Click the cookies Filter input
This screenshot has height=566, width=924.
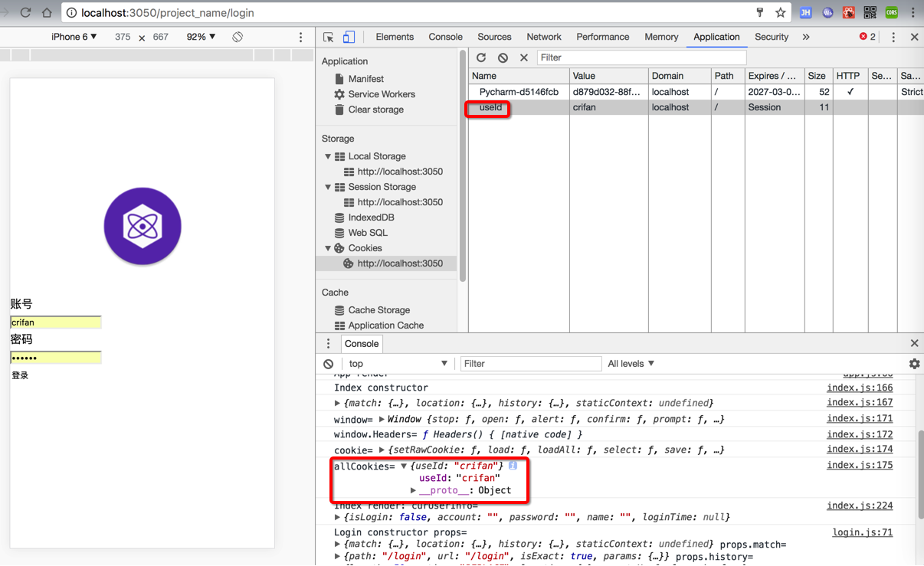pos(641,57)
